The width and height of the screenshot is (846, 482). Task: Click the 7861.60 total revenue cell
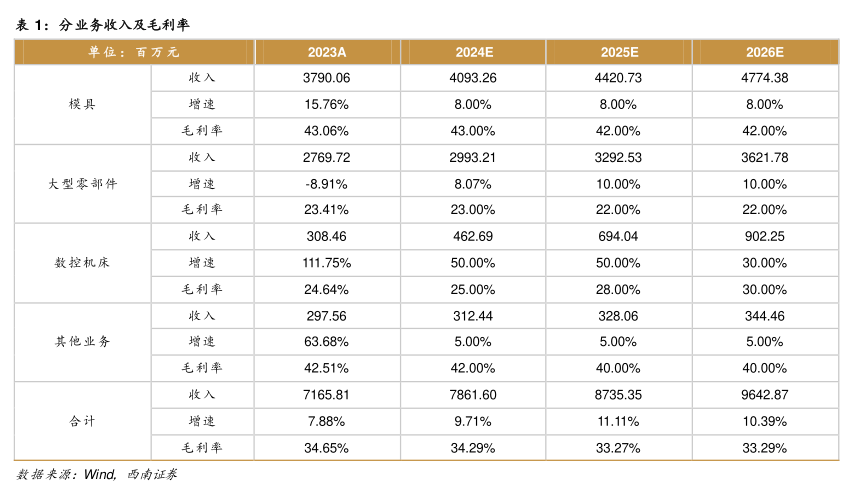472,394
